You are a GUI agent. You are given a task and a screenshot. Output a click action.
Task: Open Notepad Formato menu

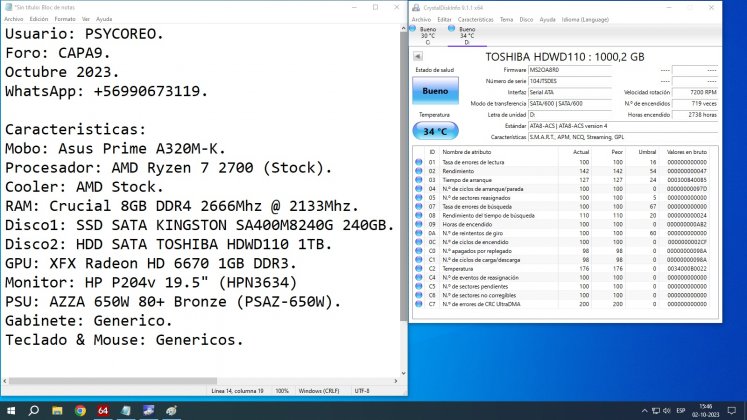click(65, 19)
